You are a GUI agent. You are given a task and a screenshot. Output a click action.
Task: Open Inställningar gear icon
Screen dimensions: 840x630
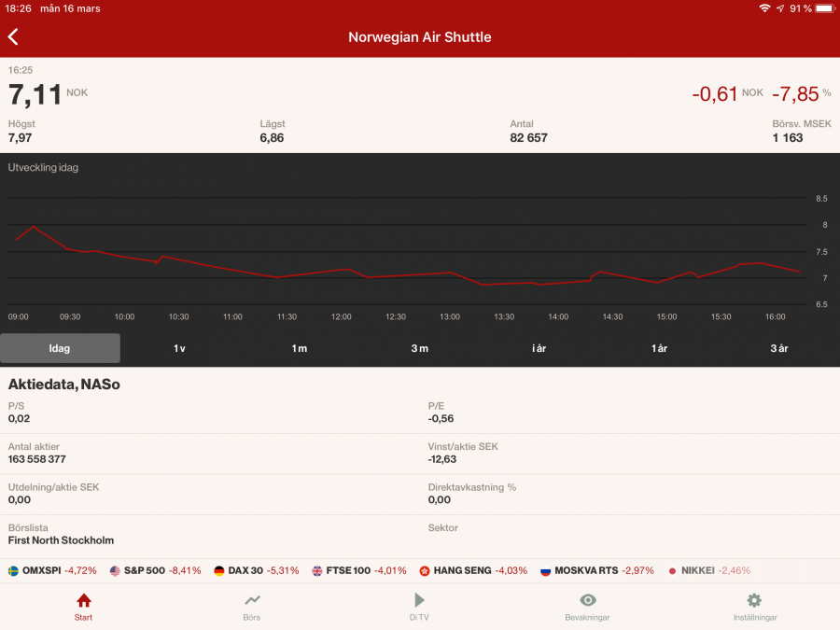click(754, 600)
